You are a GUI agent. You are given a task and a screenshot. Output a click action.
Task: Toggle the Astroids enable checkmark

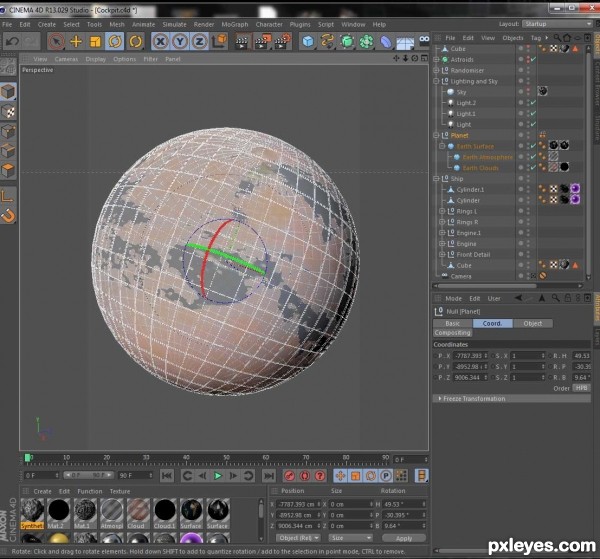(x=533, y=59)
